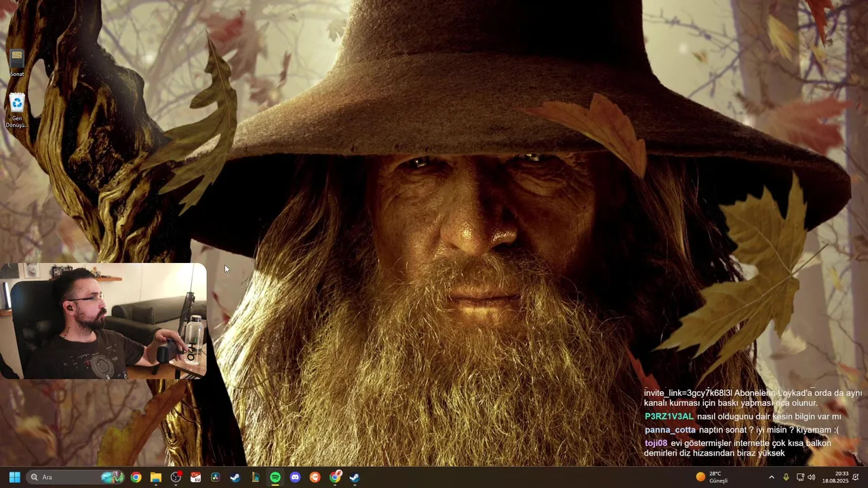The width and height of the screenshot is (868, 488).
Task: Open Discord from the taskbar
Action: [295, 477]
